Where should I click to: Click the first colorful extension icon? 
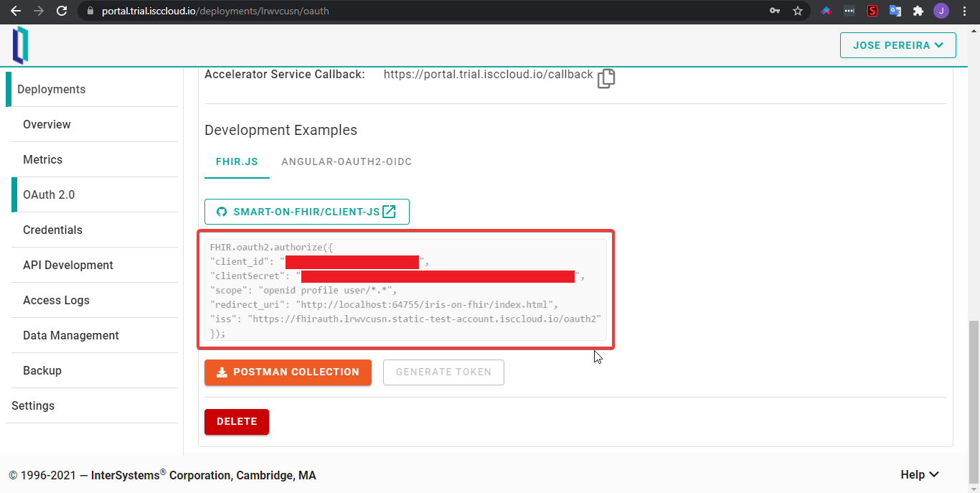tap(826, 11)
